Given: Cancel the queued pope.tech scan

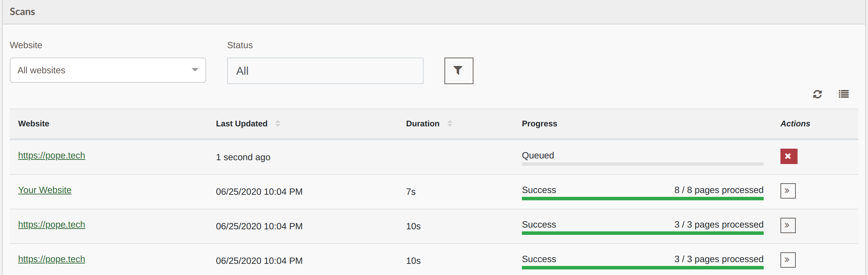Looking at the screenshot, I should click(789, 156).
